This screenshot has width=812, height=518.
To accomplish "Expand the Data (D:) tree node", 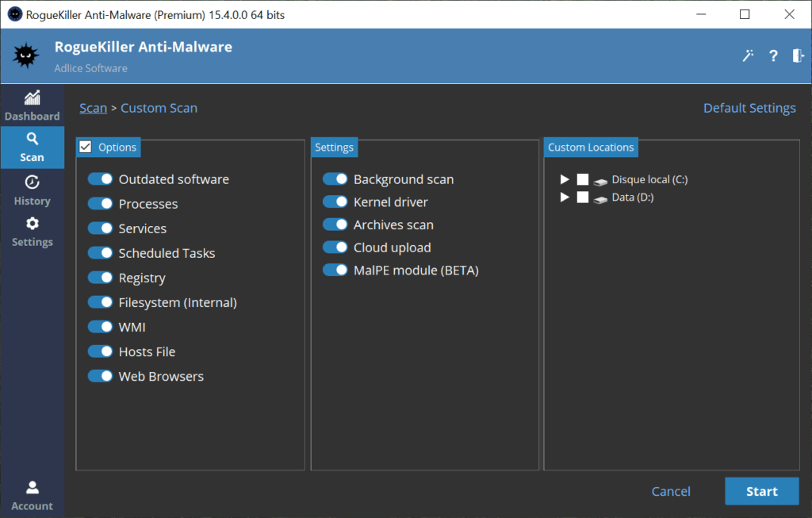I will pos(565,197).
